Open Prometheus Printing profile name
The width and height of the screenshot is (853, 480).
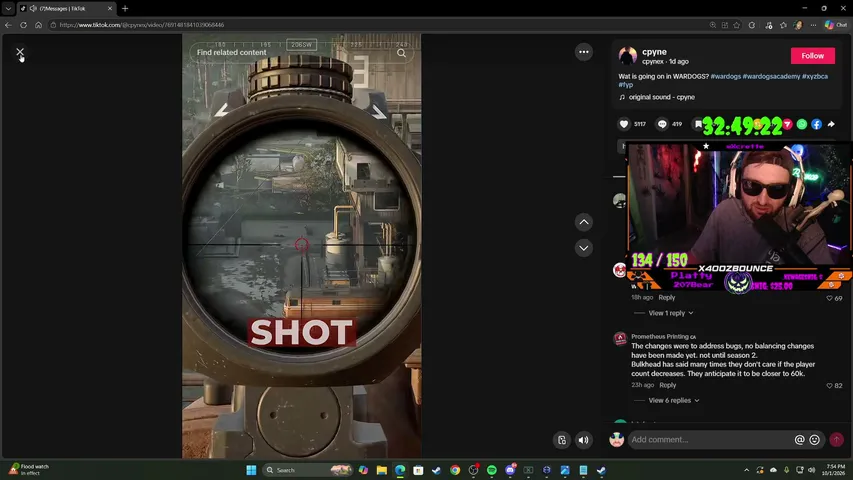(x=660, y=337)
